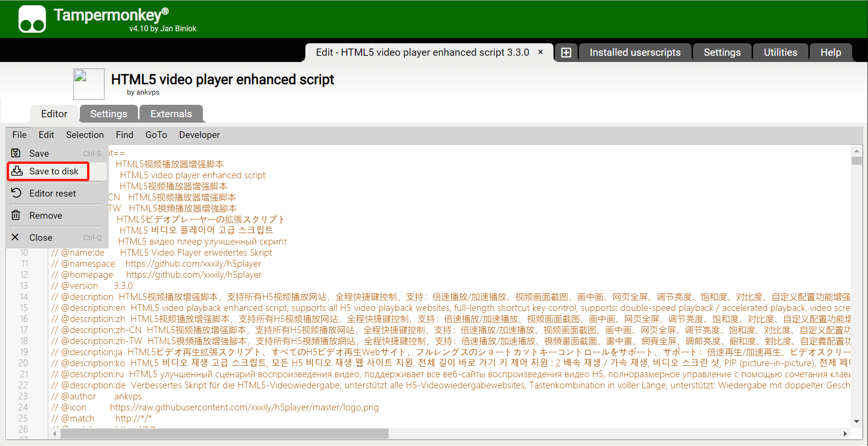Click the HTML5 video player enhanced script heading
Image resolution: width=868 pixels, height=446 pixels.
[x=222, y=79]
